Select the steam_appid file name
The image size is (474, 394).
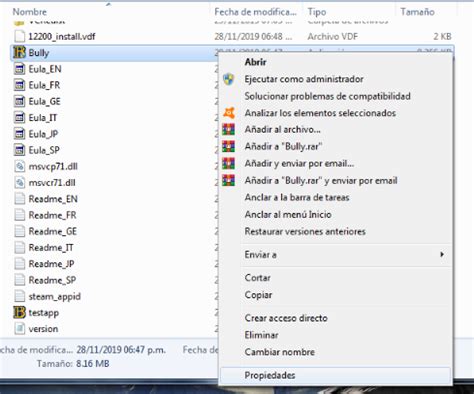[x=55, y=296]
